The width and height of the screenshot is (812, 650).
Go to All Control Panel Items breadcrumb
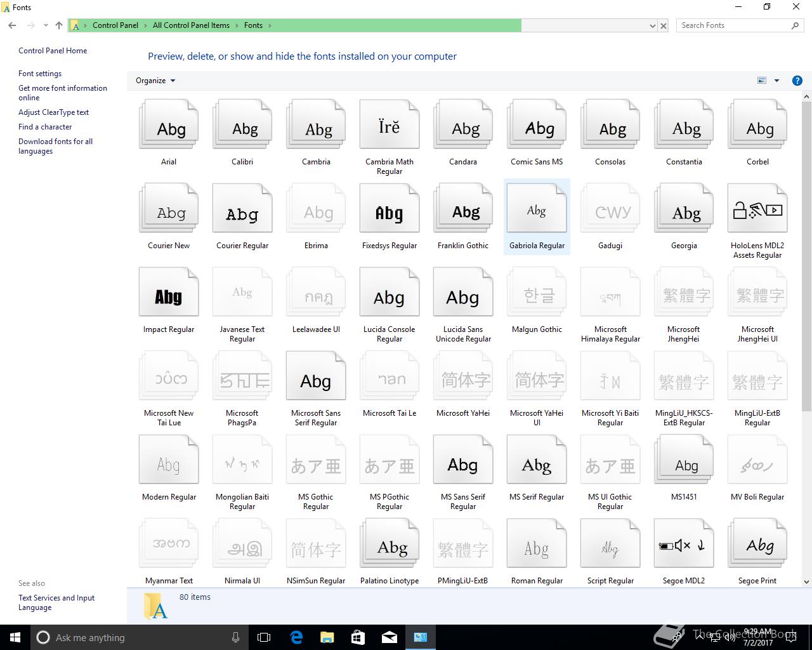coord(191,25)
